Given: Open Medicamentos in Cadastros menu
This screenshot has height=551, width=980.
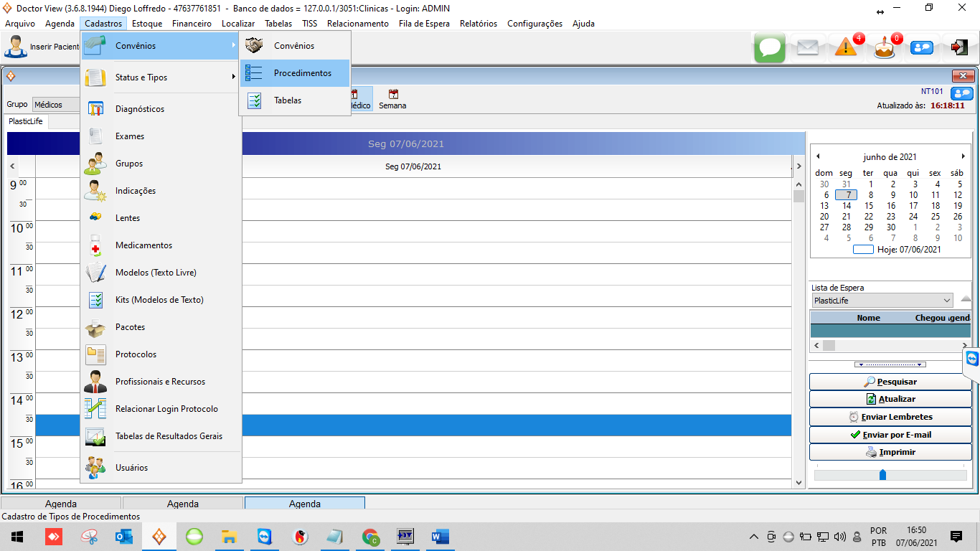Looking at the screenshot, I should (143, 245).
